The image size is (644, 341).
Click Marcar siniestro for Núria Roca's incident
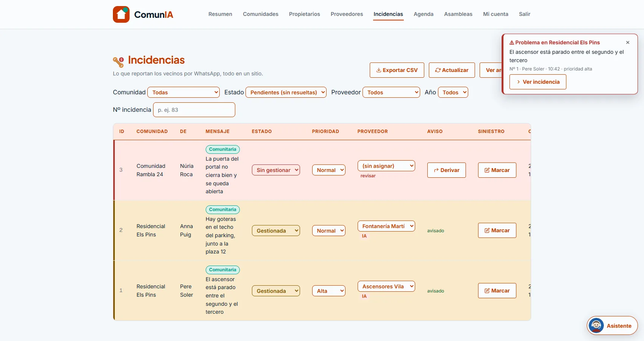coord(497,170)
